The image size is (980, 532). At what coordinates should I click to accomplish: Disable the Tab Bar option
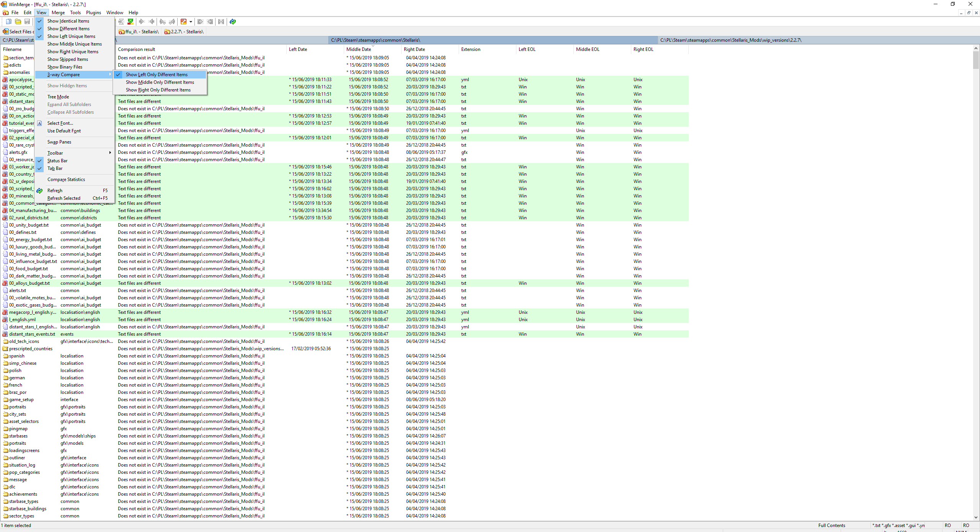coord(56,168)
